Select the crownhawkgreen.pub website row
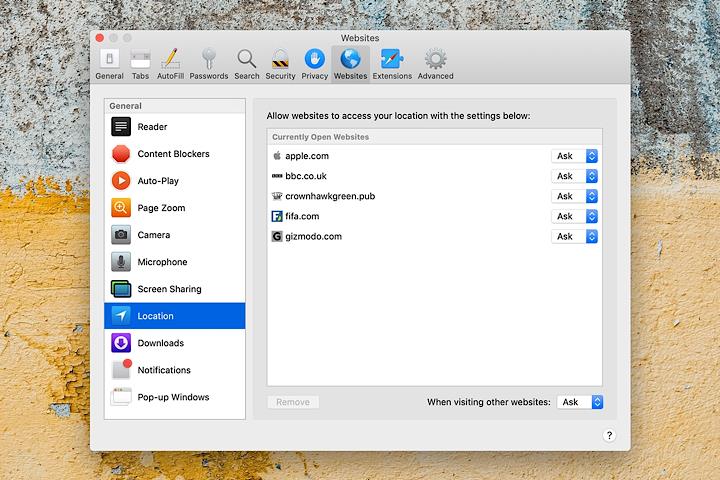The image size is (720, 480). click(x=400, y=196)
